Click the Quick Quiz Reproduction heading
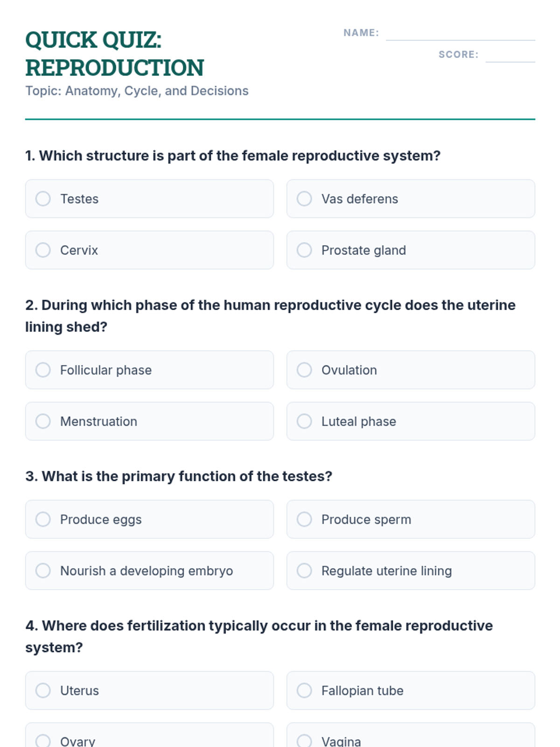 pos(115,54)
